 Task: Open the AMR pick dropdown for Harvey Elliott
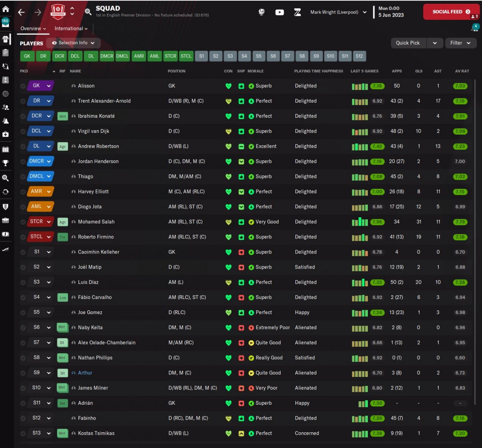(41, 191)
